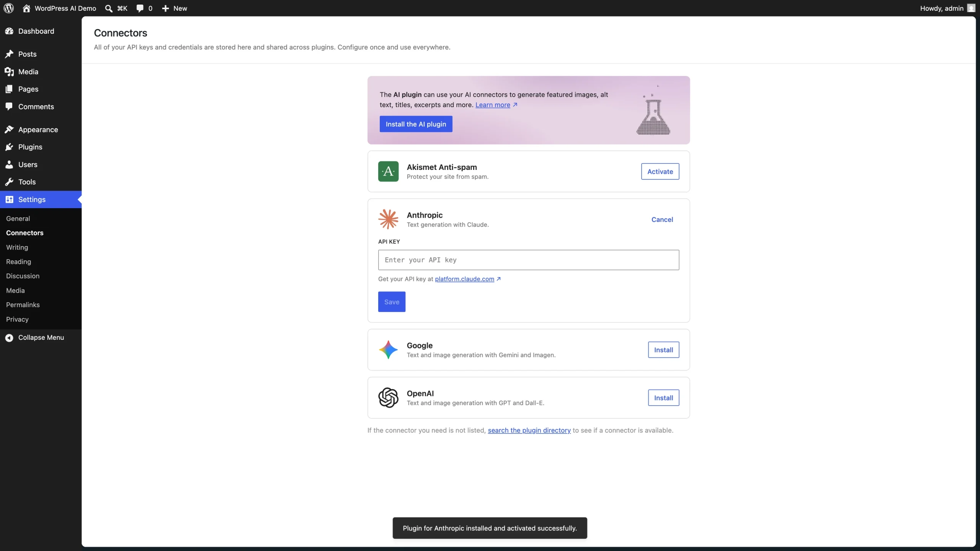The height and width of the screenshot is (551, 980).
Task: Install the OpenAI connector
Action: coord(663,398)
